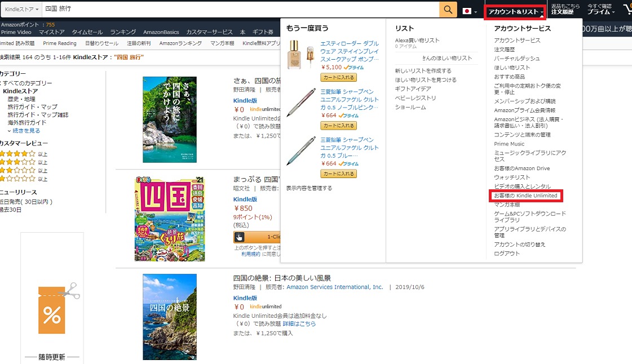Select the 海外旅行ガイド category
Screen dimensions: 632x364
[x=26, y=122]
